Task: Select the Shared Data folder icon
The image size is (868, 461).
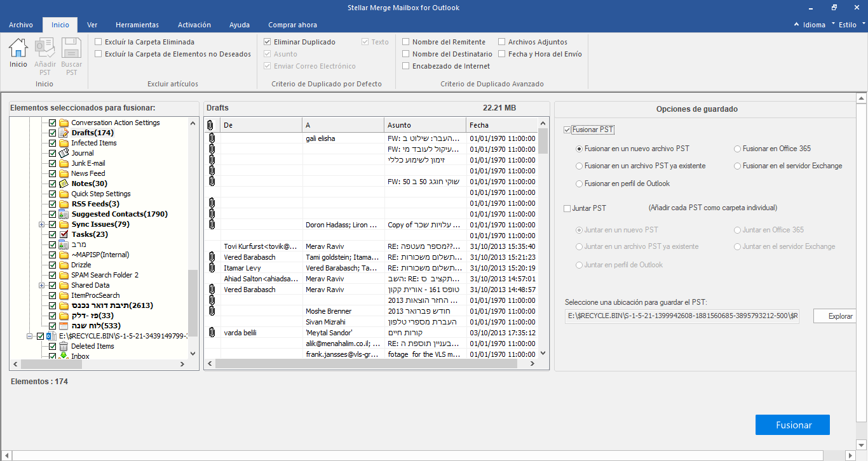Action: (64, 285)
